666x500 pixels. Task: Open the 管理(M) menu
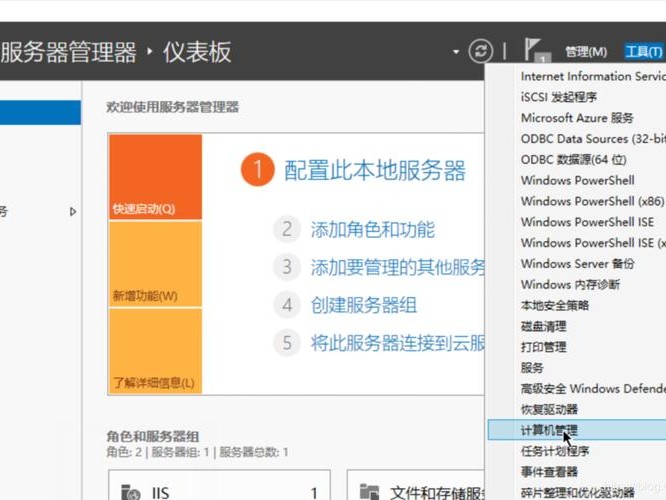pos(586,52)
